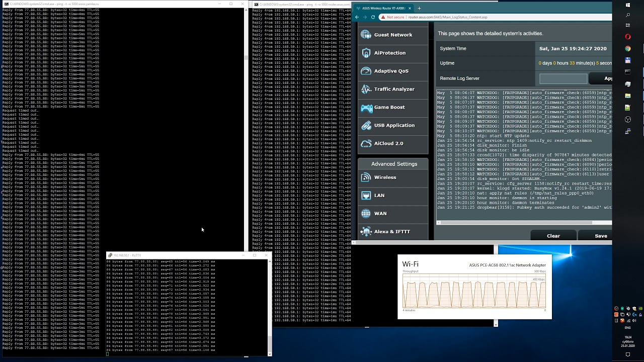This screenshot has height=362, width=644.
Task: Click the Alexa & IFTTT icon
Action: pyautogui.click(x=366, y=231)
